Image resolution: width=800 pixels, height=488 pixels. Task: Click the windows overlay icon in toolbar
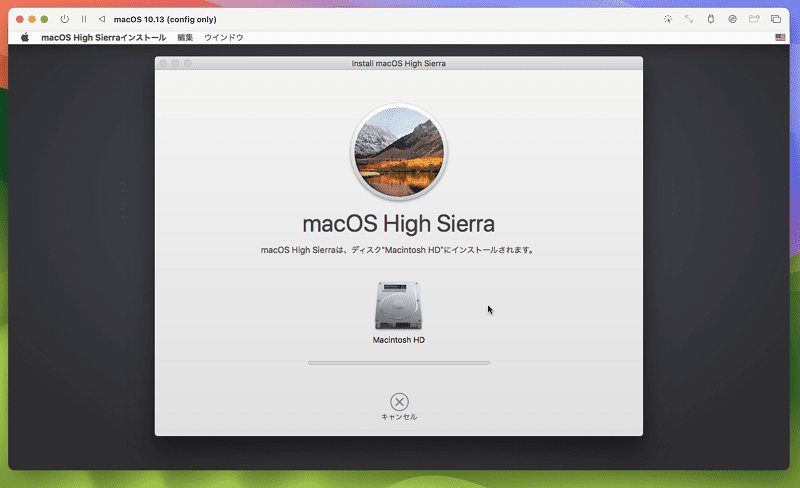tap(776, 19)
